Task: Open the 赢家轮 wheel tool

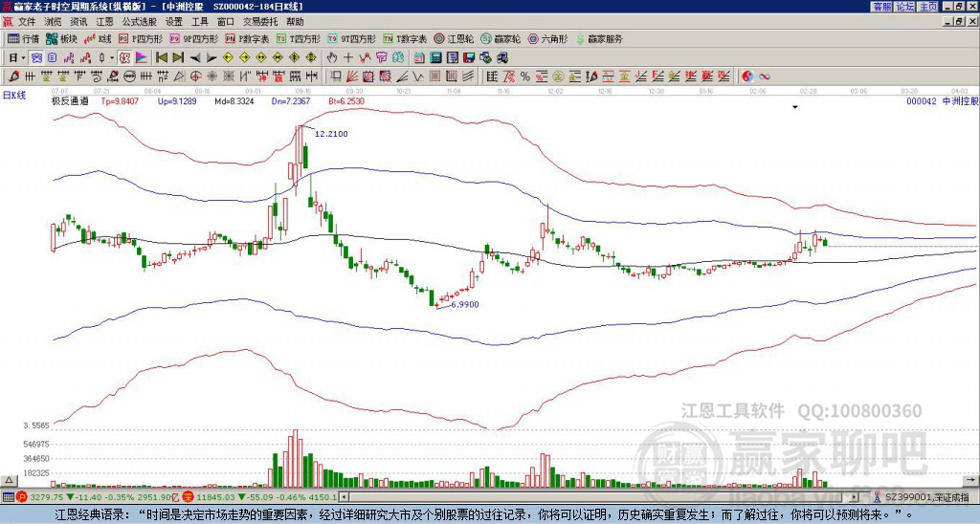Action: click(501, 38)
